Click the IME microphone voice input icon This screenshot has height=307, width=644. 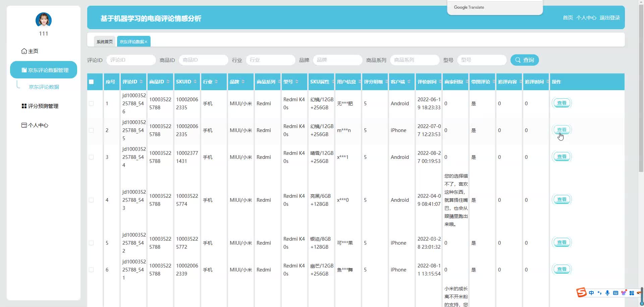point(607,293)
